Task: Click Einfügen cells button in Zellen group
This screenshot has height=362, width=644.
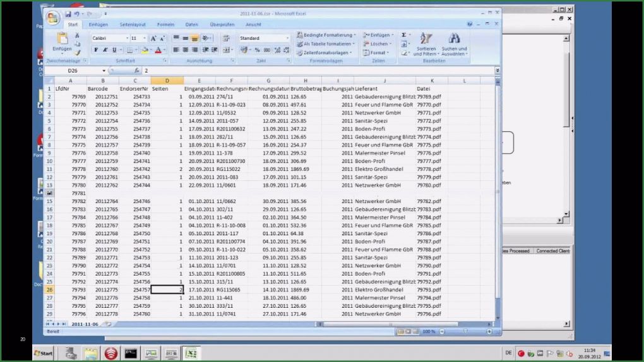Action: tap(379, 35)
